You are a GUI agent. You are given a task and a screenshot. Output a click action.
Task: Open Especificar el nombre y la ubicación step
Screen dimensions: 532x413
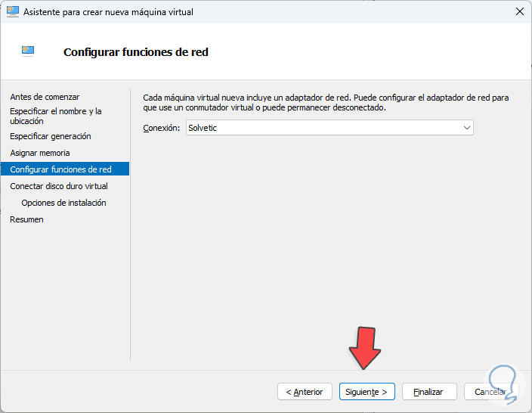pyautogui.click(x=55, y=116)
